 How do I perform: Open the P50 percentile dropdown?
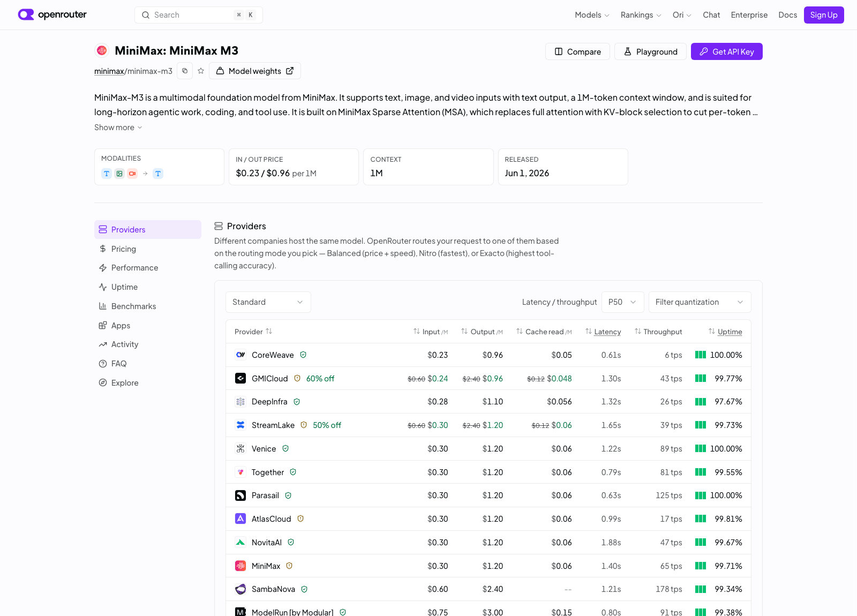[622, 302]
